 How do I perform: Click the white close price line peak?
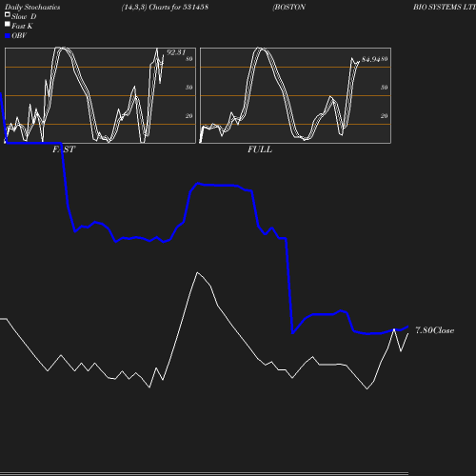click(x=197, y=272)
